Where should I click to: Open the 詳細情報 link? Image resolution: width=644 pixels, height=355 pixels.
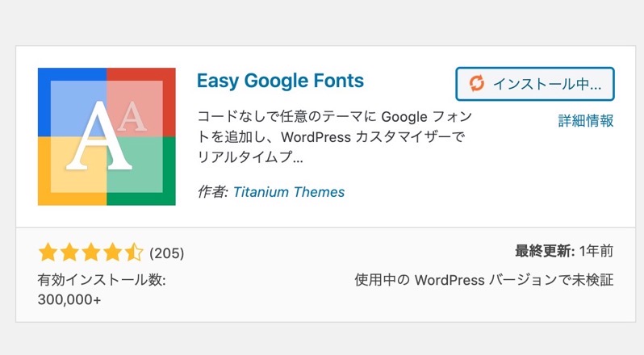coord(586,121)
